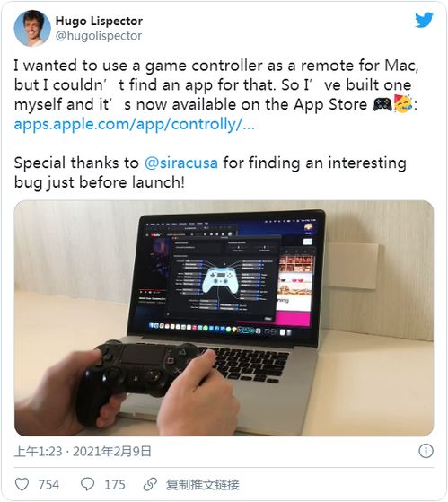Click the 2021年2月9日 date text
The image size is (448, 502).
click(111, 452)
